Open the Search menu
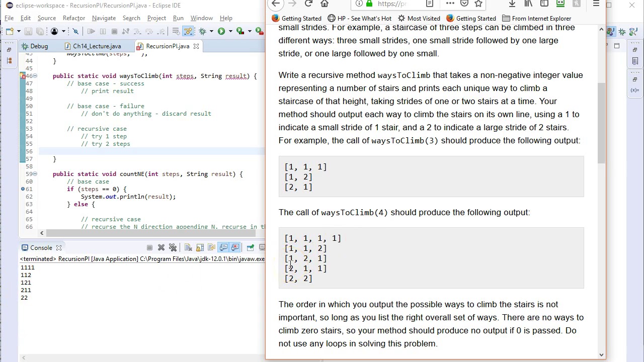Viewport: 644px width, 362px height. 131,18
